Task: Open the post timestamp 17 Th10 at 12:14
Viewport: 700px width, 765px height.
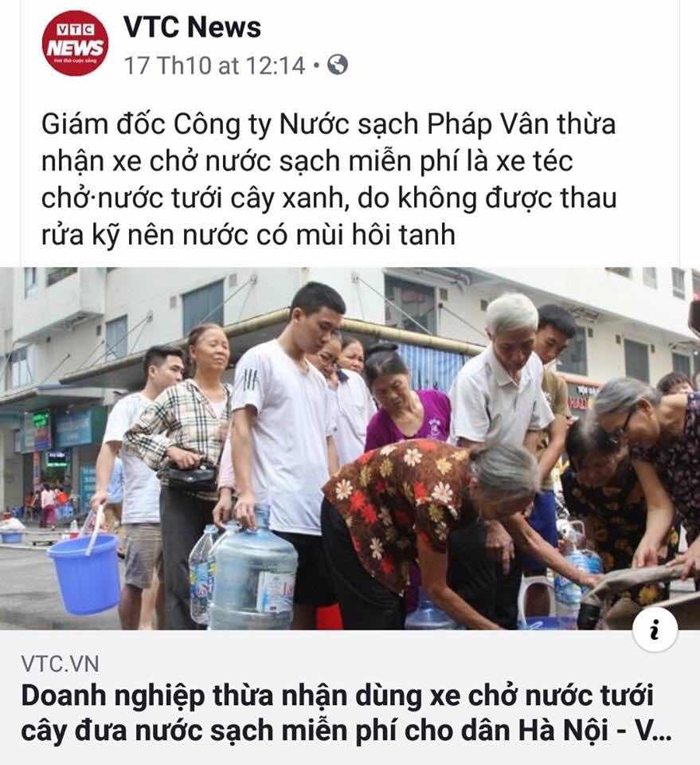Action: [x=214, y=65]
